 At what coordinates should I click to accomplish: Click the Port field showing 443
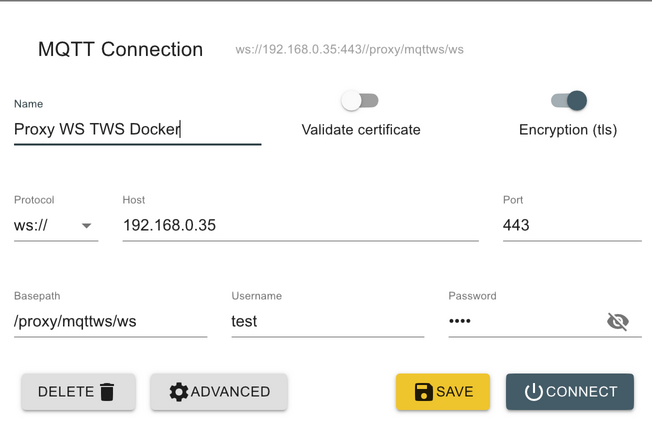click(x=572, y=225)
